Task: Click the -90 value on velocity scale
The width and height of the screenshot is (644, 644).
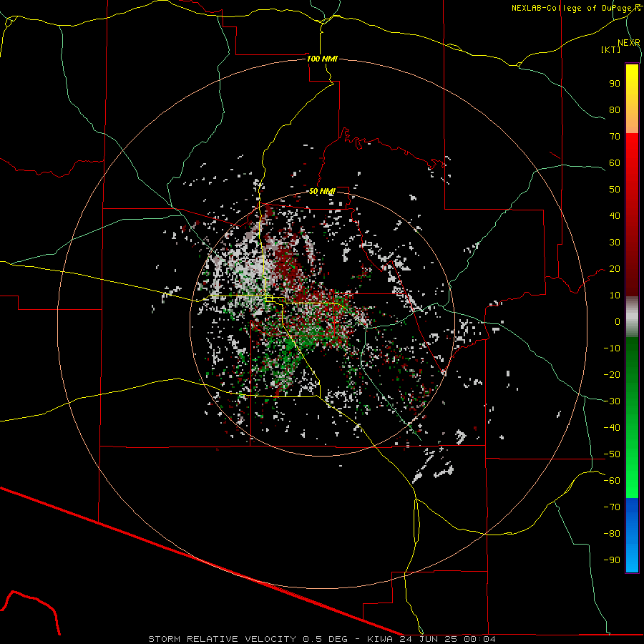Action: tap(612, 560)
